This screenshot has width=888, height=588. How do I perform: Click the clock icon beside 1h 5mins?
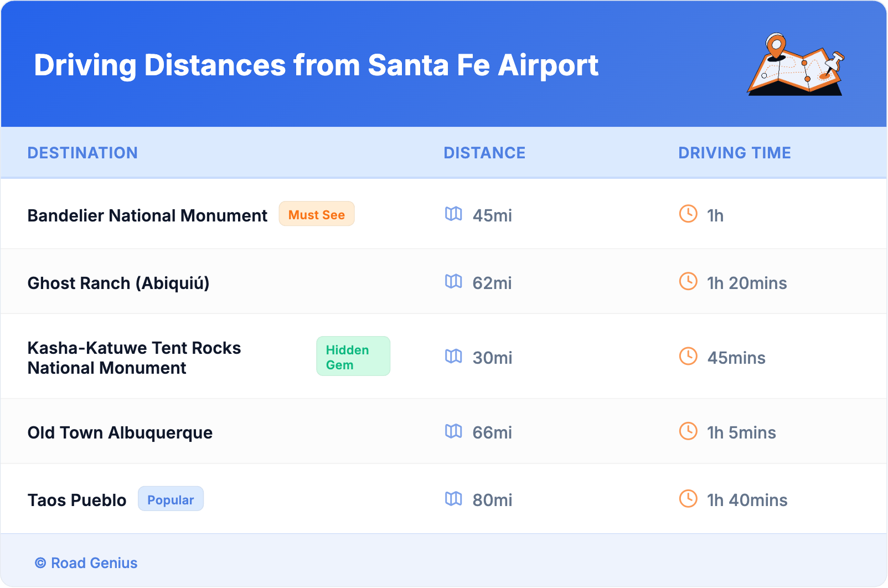pos(687,432)
